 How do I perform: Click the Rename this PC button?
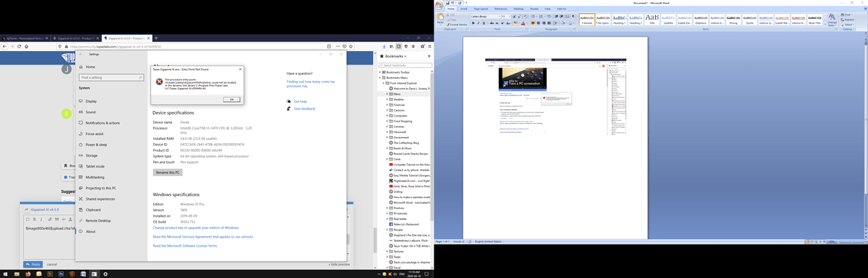tap(167, 172)
